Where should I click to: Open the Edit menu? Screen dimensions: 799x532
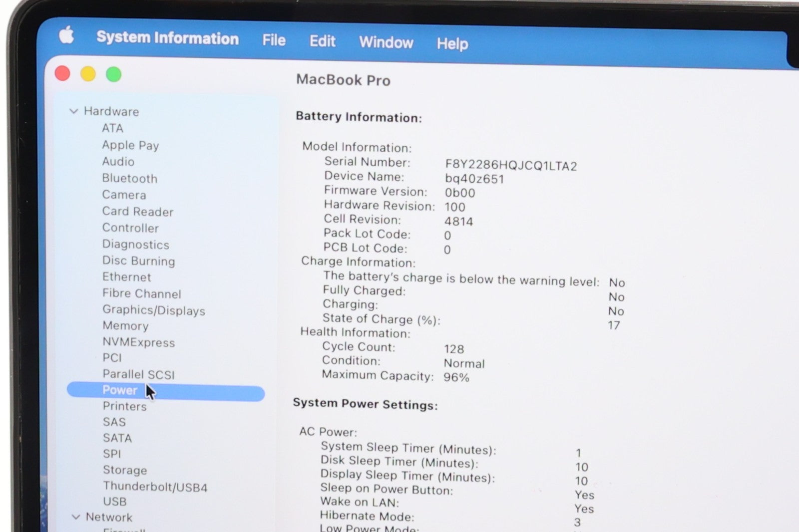point(322,41)
